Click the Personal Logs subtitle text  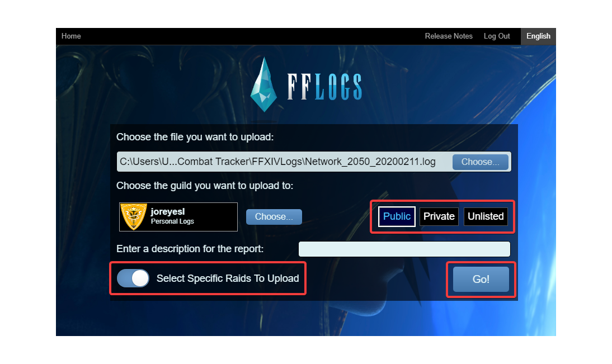point(172,221)
